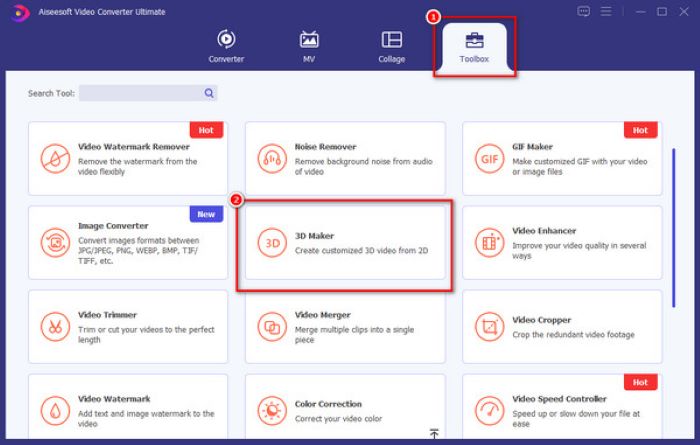Click the Hot badge on GIF Maker
Viewport: 700px width, 445px height.
point(640,130)
